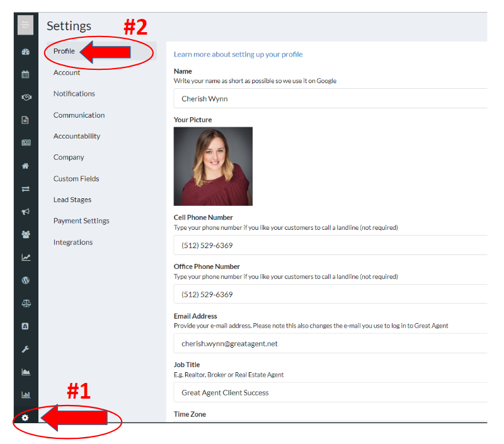Click the WordPress icon in sidebar

(26, 280)
